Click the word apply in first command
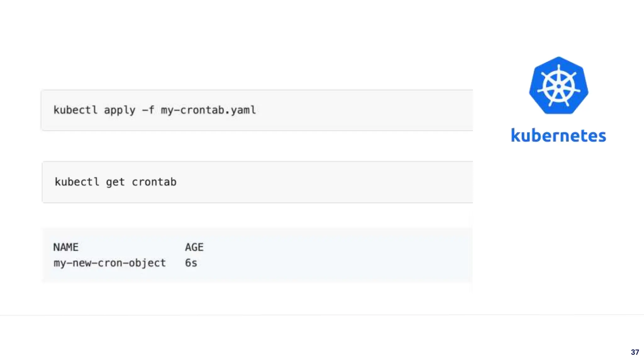644x362 pixels. point(119,110)
